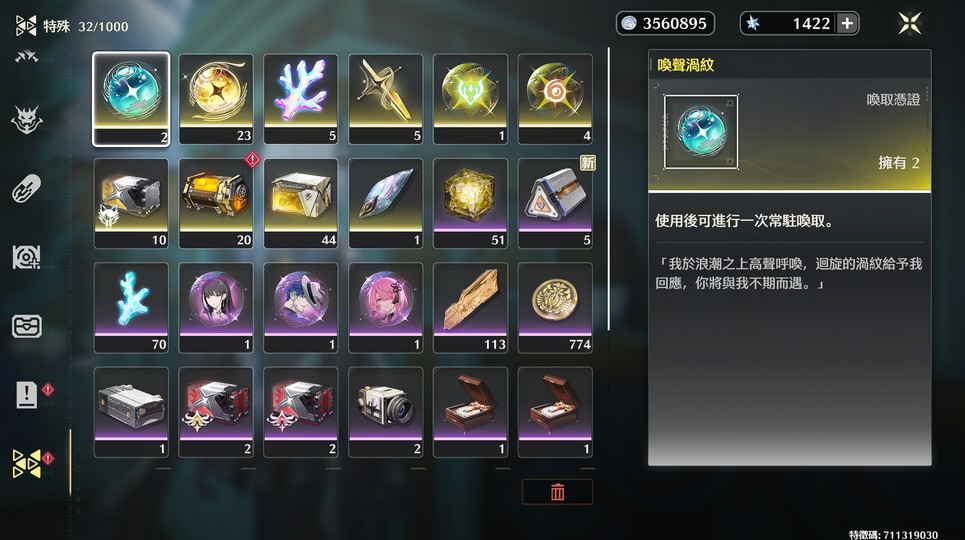The height and width of the screenshot is (540, 965).
Task: Select the blue coral item with count 70
Action: click(x=131, y=308)
